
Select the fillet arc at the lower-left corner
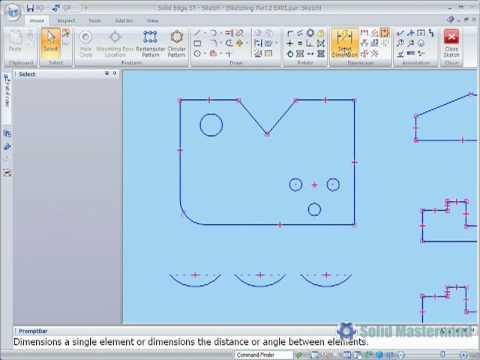(189, 217)
